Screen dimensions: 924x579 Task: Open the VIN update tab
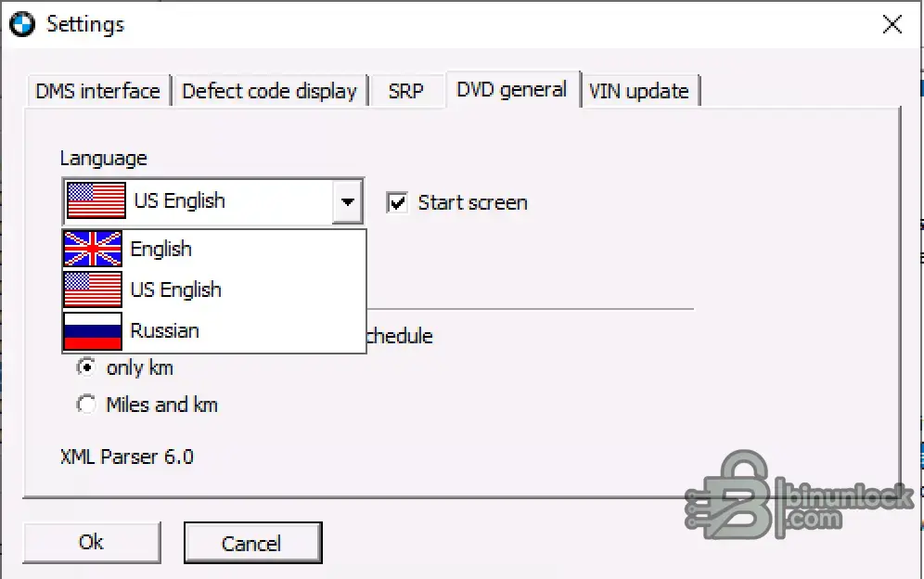tap(639, 91)
